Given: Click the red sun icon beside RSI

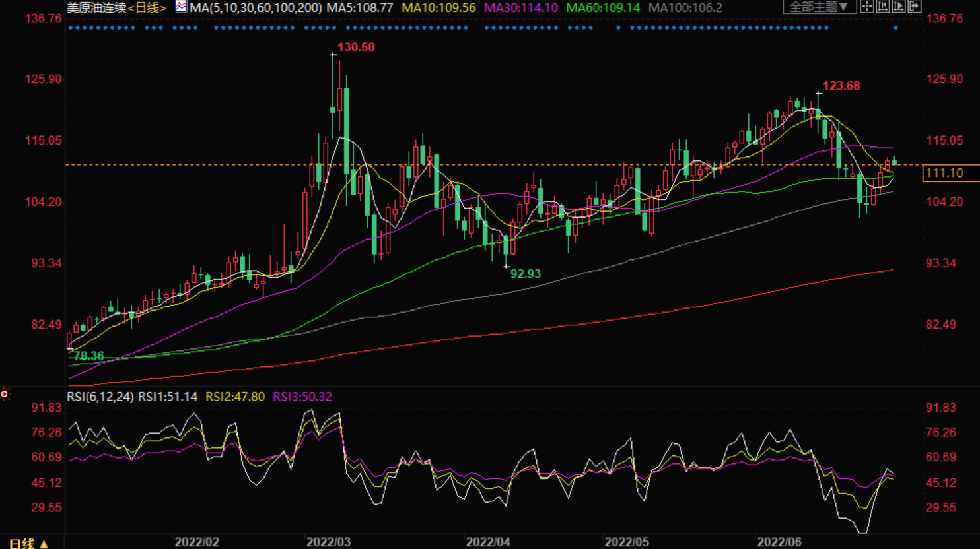Looking at the screenshot, I should click(5, 394).
